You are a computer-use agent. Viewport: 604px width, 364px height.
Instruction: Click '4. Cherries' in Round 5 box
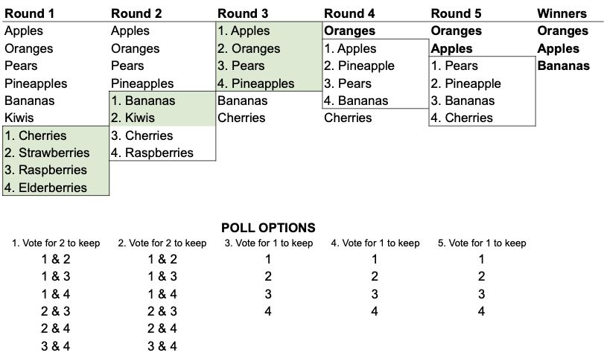tap(482, 118)
